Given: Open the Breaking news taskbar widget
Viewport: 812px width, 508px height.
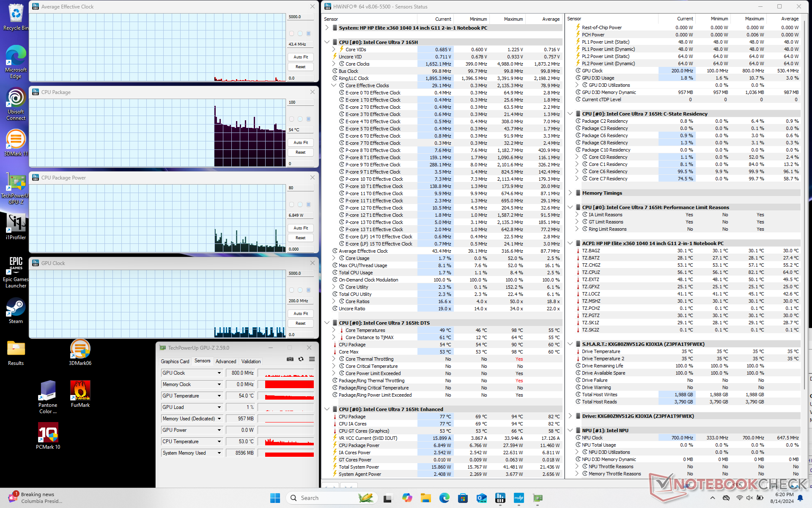Looking at the screenshot, I should (36, 498).
